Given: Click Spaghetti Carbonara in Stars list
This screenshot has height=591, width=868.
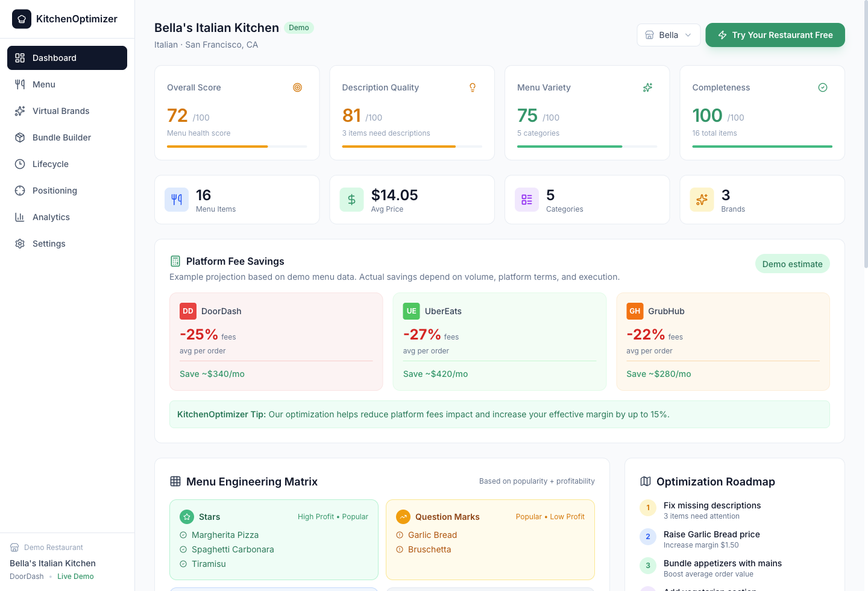Looking at the screenshot, I should coord(233,549).
